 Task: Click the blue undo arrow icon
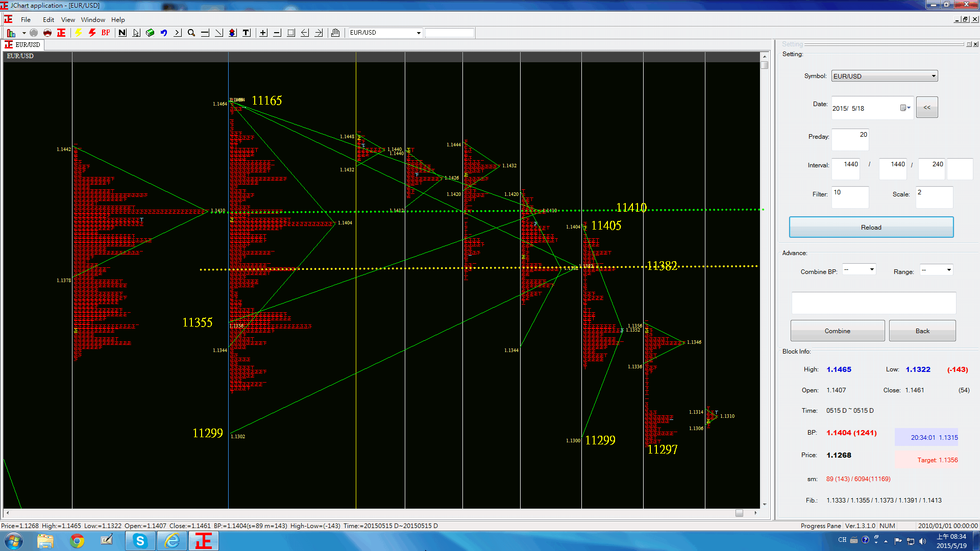coord(164,33)
